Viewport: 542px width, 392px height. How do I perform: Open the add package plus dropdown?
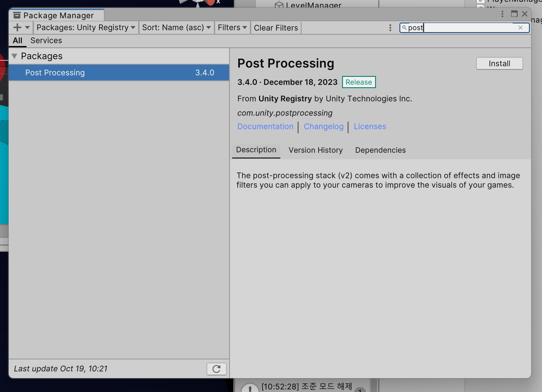pos(21,27)
